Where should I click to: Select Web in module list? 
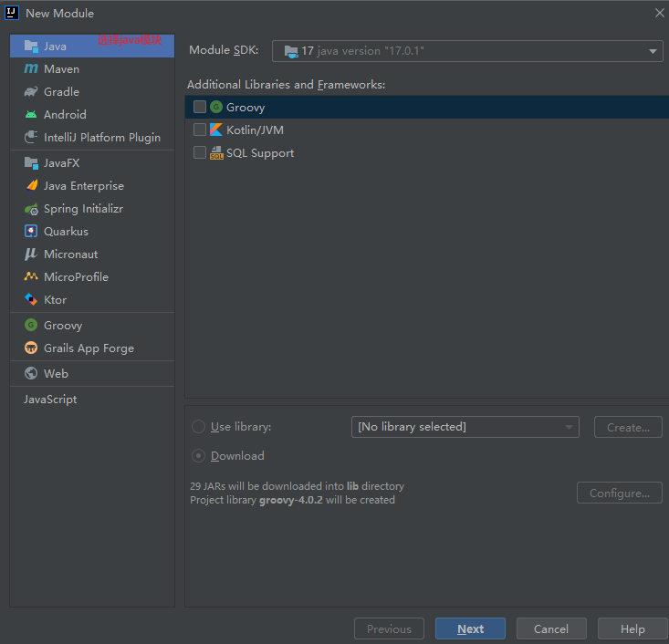tap(92, 373)
